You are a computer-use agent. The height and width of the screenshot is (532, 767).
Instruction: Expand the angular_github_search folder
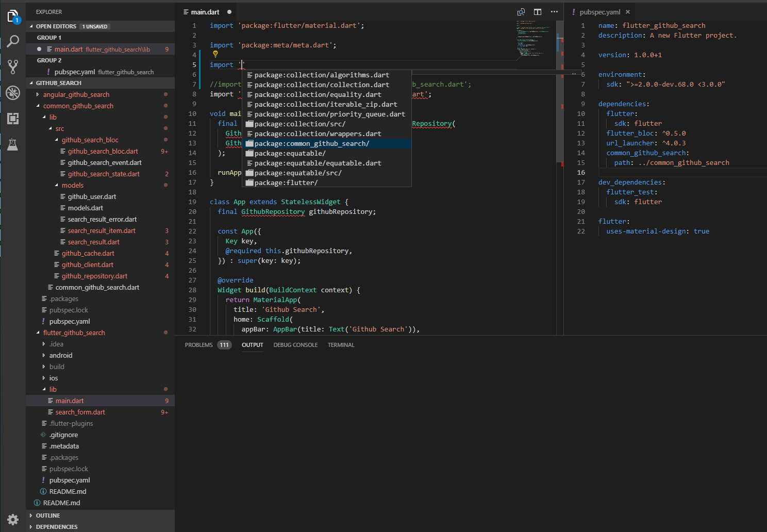tap(38, 94)
